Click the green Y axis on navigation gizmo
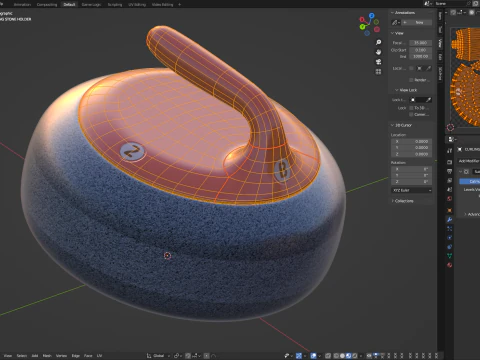 pyautogui.click(x=362, y=27)
